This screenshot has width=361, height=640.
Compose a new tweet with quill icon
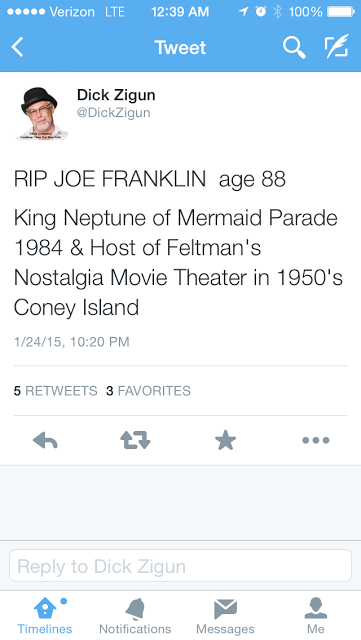tap(337, 46)
